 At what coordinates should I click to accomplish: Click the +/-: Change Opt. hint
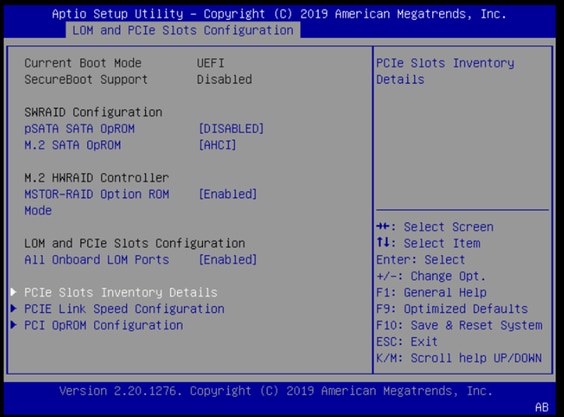pyautogui.click(x=431, y=276)
